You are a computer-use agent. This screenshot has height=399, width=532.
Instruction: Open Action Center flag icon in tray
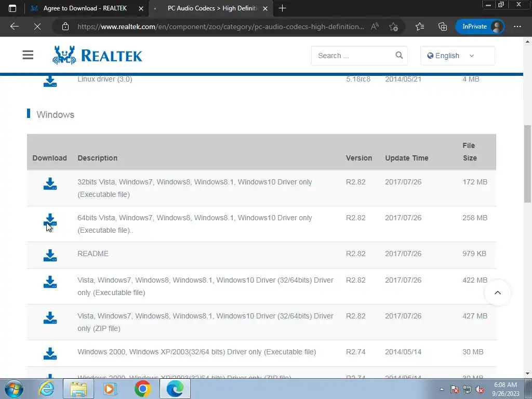click(455, 389)
